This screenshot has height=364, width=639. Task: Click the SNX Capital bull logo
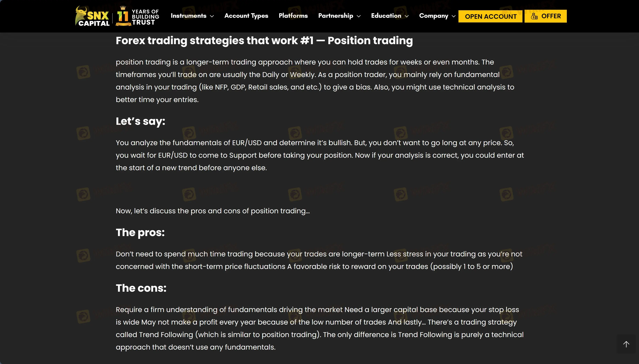click(92, 16)
